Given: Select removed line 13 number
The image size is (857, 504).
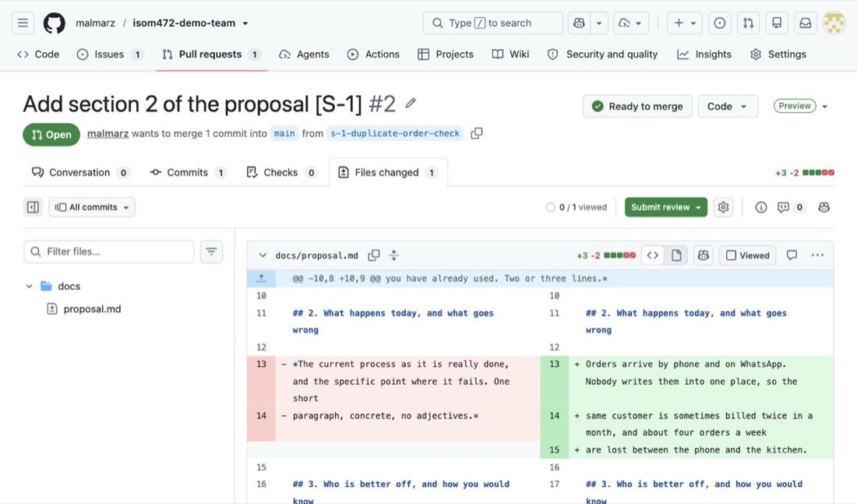Looking at the screenshot, I should [261, 364].
